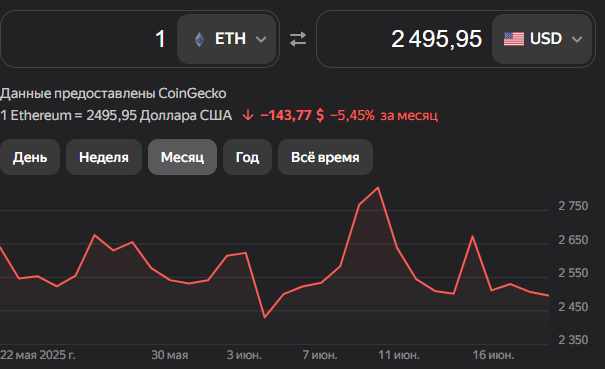Click the −143,77 $ change value
Viewport: 605px width, 369px height.
click(x=292, y=115)
